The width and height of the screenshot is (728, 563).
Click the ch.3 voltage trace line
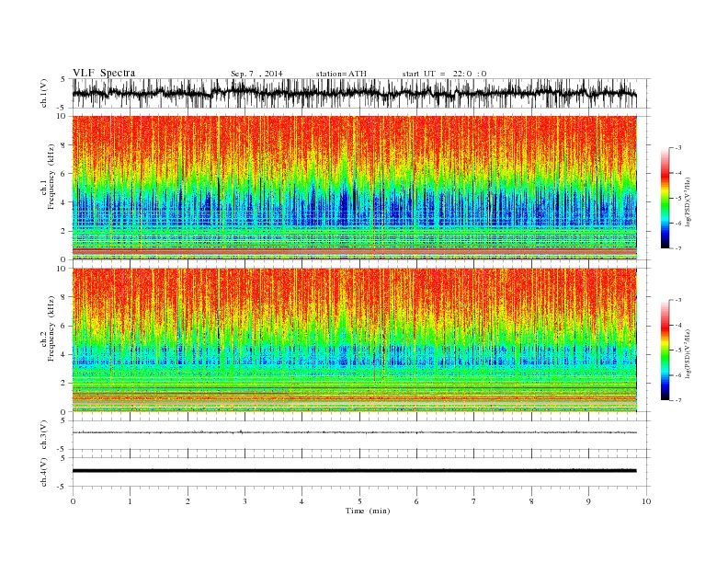point(354,432)
